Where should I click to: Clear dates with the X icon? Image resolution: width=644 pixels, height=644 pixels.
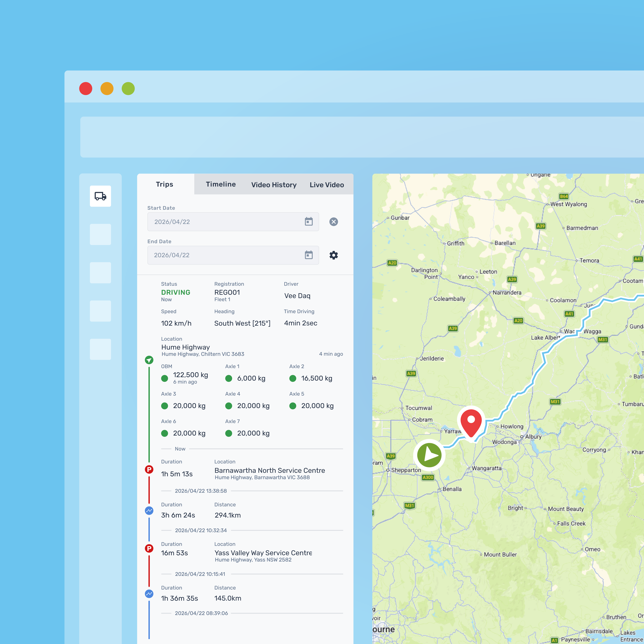[x=333, y=222]
